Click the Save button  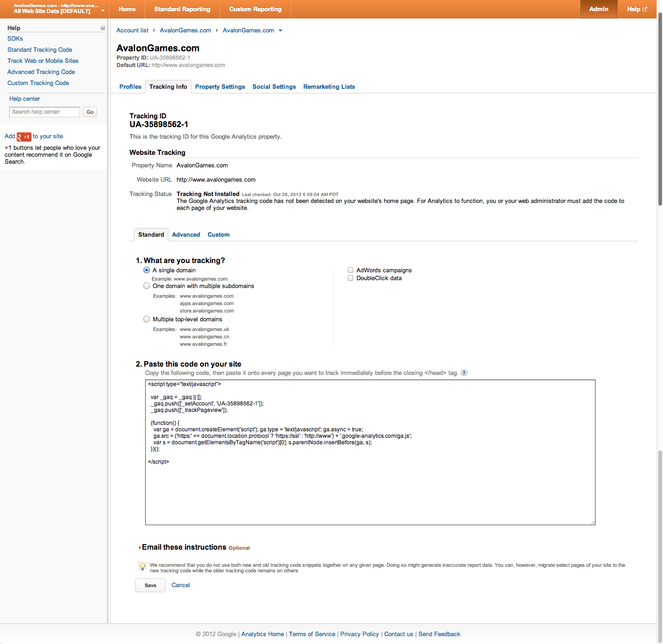pyautogui.click(x=150, y=585)
